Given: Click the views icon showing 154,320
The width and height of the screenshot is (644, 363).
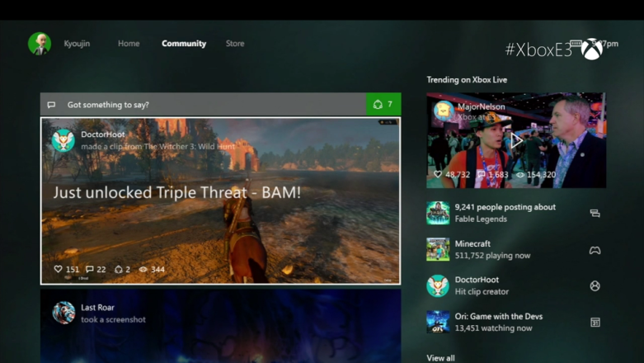Looking at the screenshot, I should pos(520,175).
